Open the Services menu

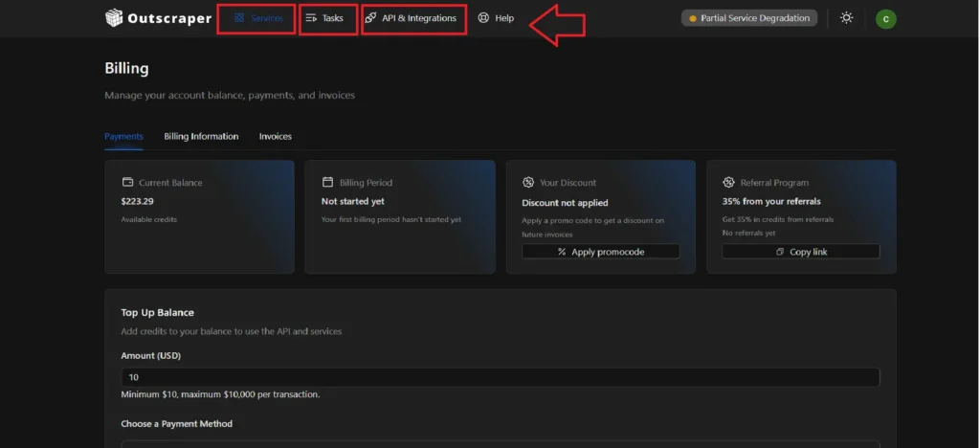[x=256, y=18]
